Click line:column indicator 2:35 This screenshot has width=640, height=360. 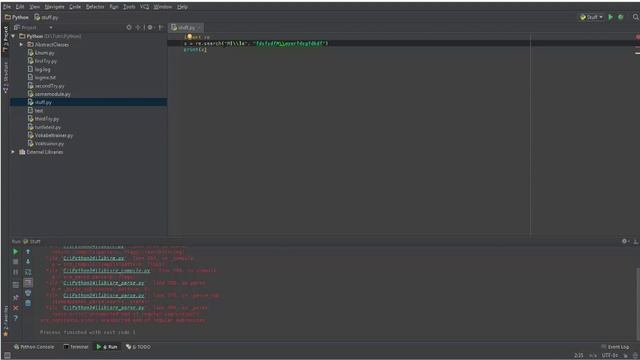(x=579, y=356)
